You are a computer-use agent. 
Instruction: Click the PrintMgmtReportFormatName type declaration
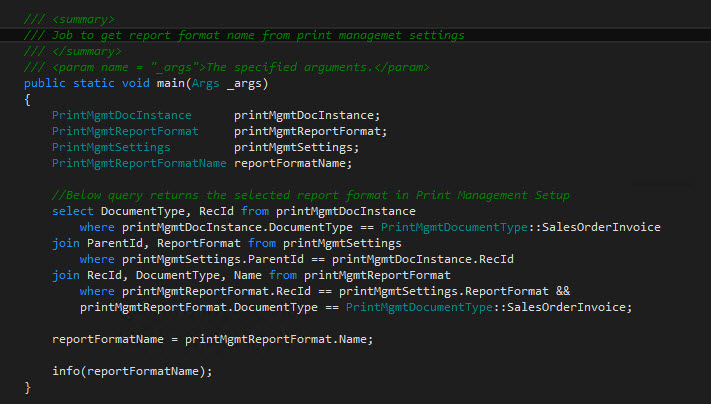138,163
